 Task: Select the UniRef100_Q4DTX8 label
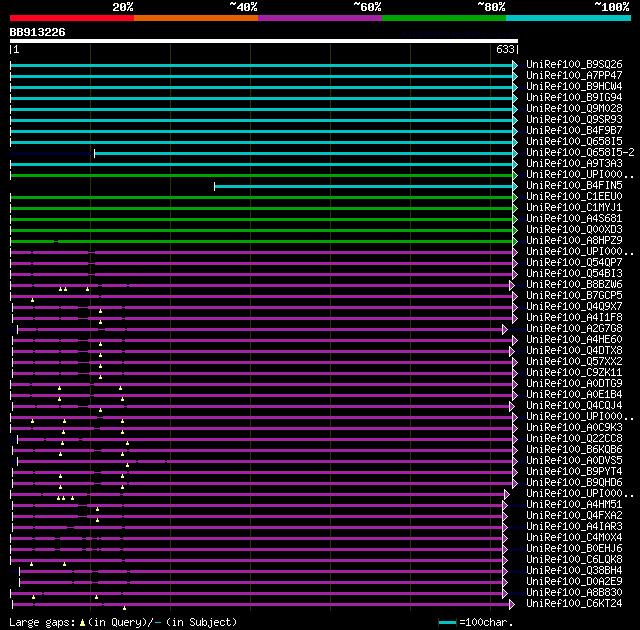point(574,351)
